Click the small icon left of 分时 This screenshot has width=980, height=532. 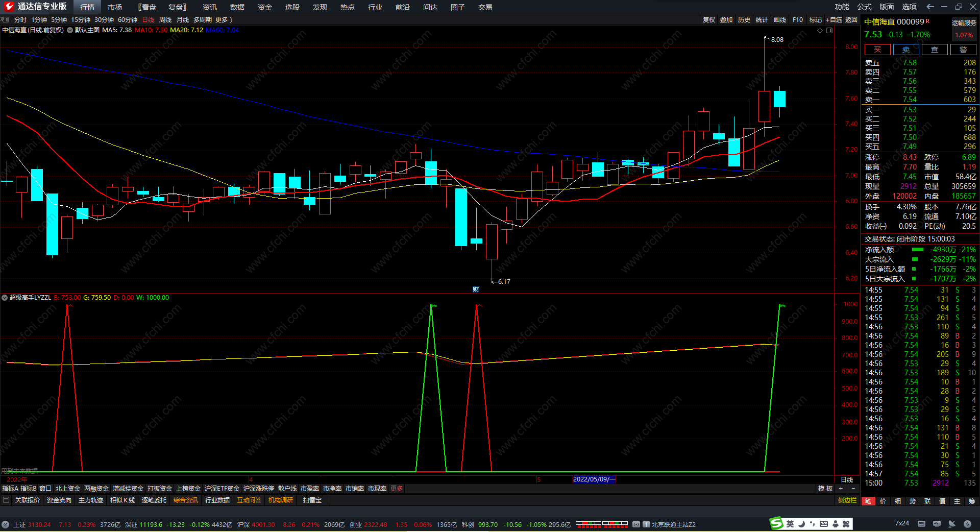point(5,20)
